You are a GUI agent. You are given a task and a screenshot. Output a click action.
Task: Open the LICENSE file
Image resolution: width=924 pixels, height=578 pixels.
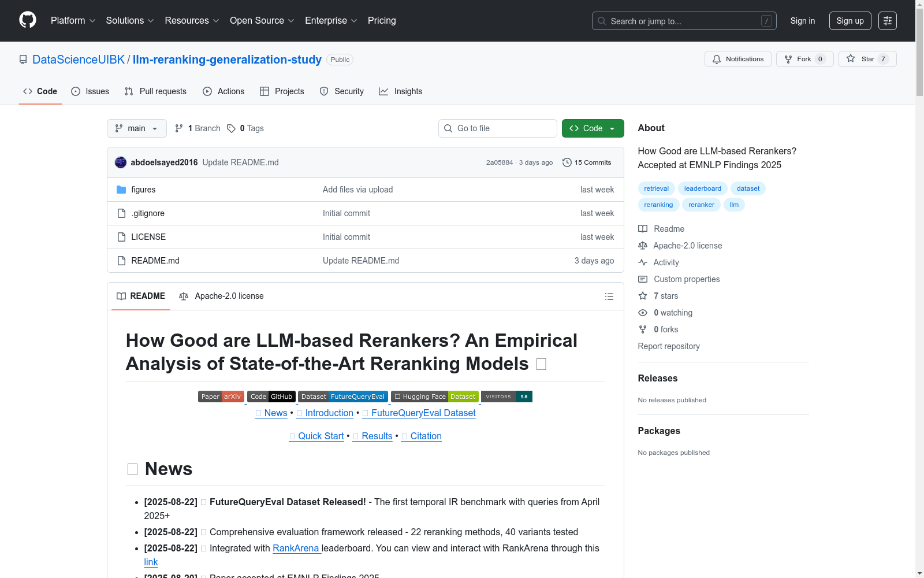[x=148, y=237]
